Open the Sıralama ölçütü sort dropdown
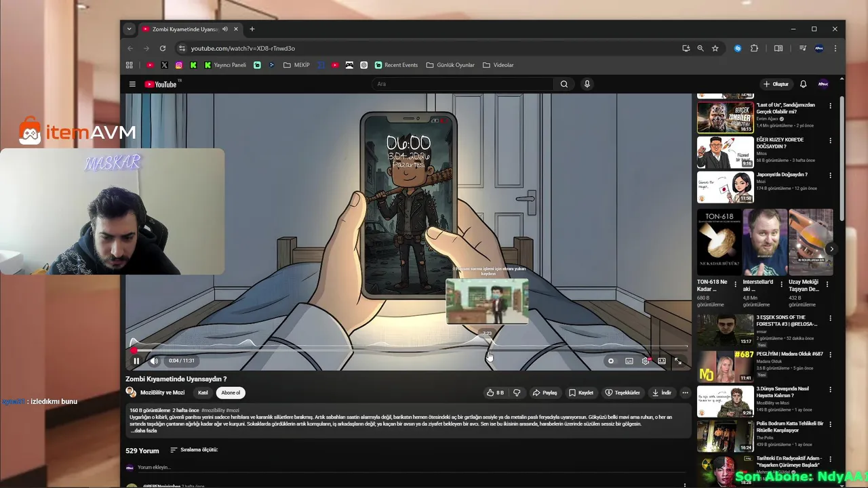Screen dimensions: 868x488 pos(194,449)
